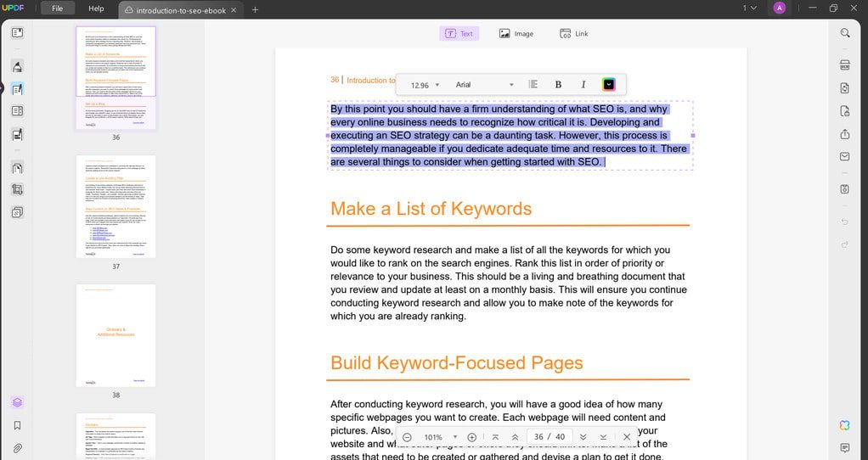Jump to first page arrow icon
Viewport: 868px width, 460px height.
[496, 437]
